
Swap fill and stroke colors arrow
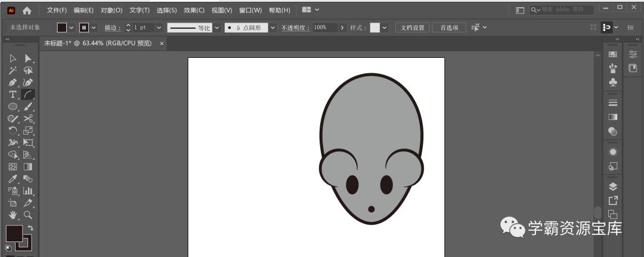(30, 228)
